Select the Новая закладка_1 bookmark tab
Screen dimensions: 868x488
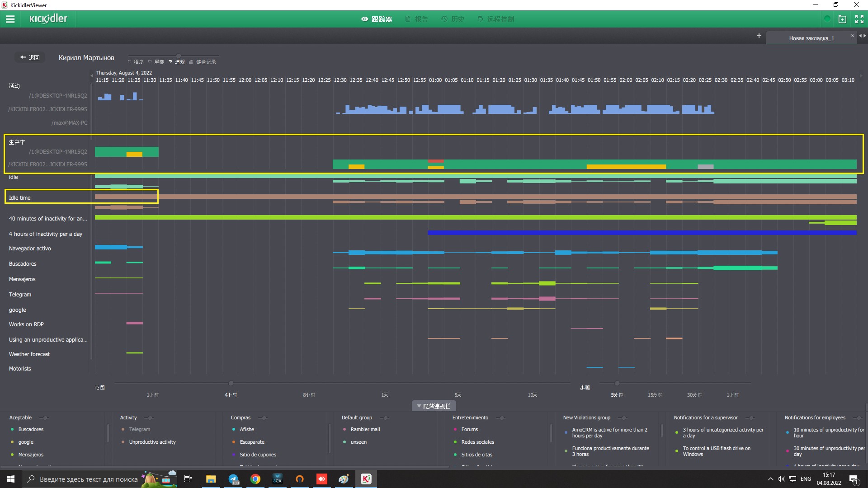click(x=811, y=38)
